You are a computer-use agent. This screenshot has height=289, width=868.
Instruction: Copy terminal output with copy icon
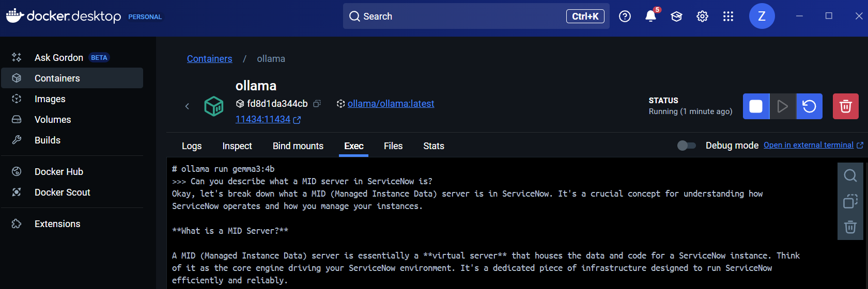pyautogui.click(x=850, y=201)
